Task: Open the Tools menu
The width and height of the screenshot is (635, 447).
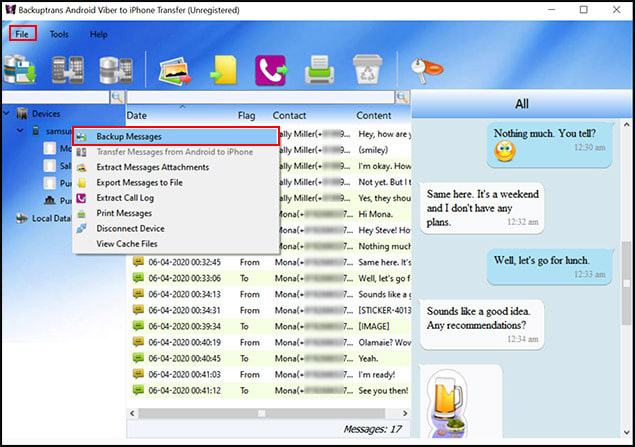Action: click(60, 34)
